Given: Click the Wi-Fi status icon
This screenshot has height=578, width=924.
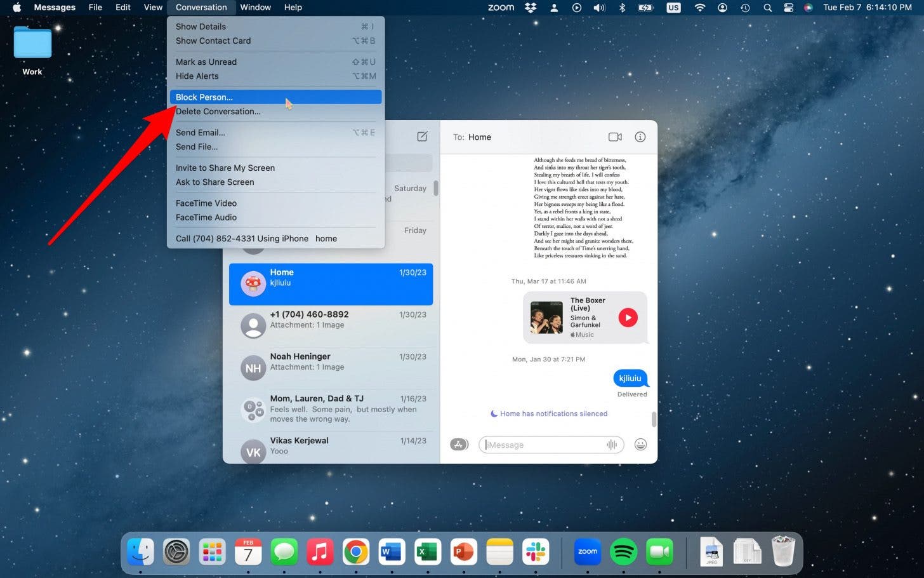Looking at the screenshot, I should (699, 8).
